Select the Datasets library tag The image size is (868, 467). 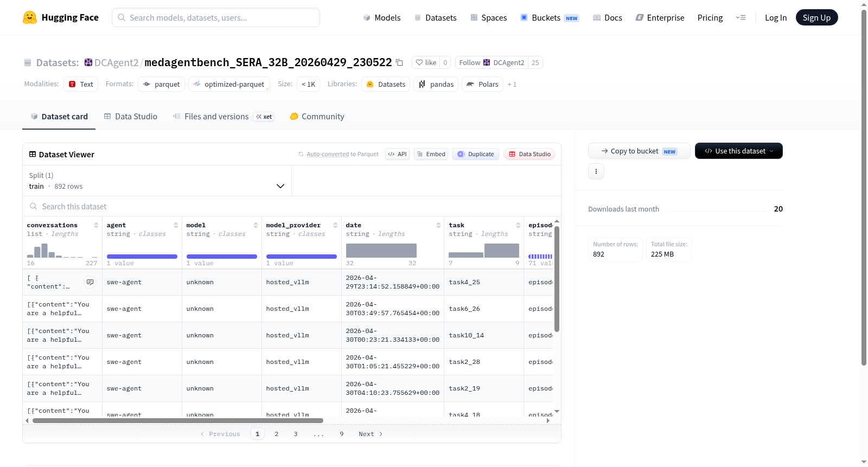(386, 84)
